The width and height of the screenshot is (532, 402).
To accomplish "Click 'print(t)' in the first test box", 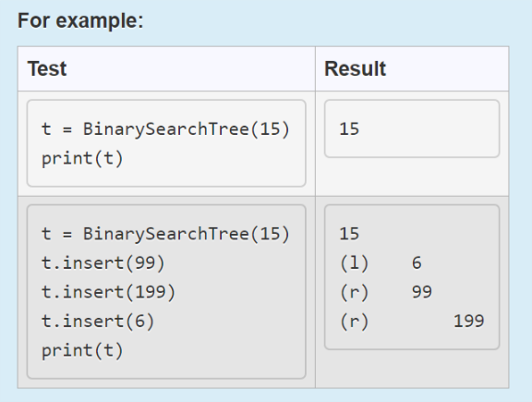I will pos(82,159).
